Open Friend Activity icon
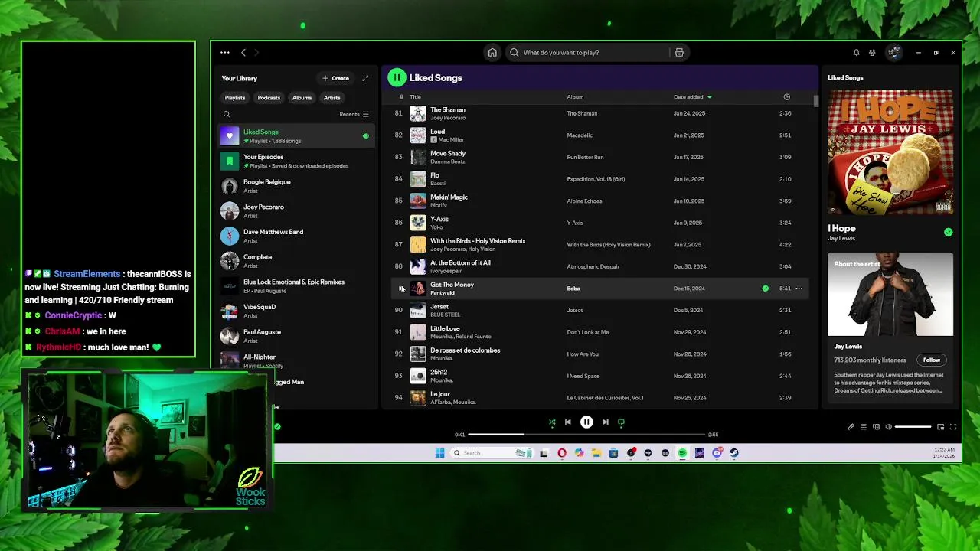Screen dimensions: 980x551 (872, 53)
